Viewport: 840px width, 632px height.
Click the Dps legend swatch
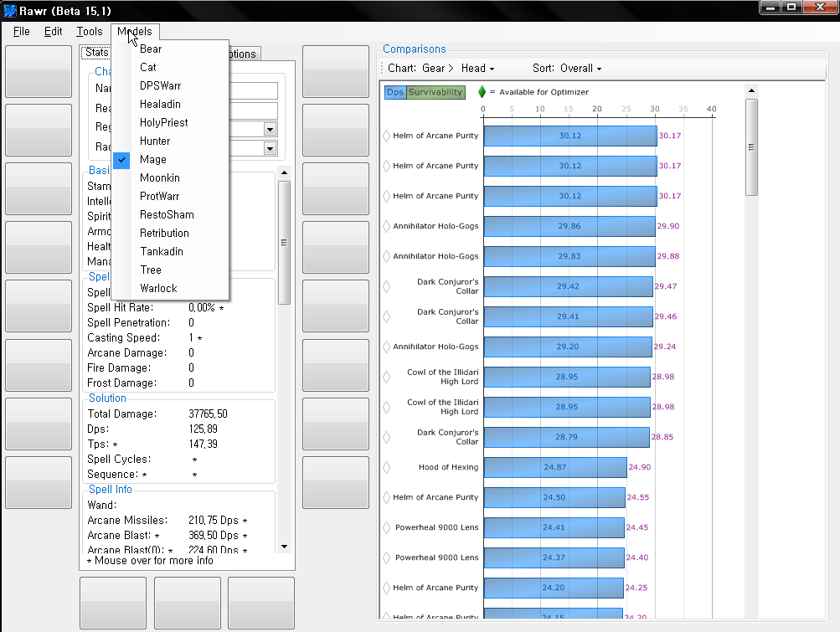pos(395,92)
